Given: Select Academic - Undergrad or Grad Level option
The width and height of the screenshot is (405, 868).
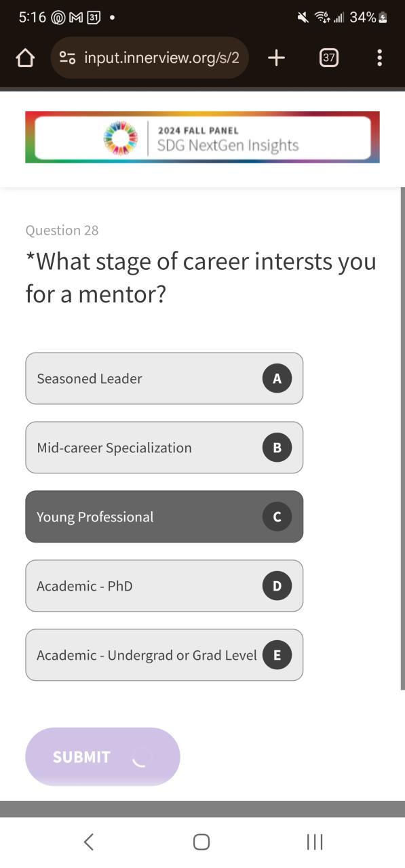Looking at the screenshot, I should click(x=164, y=655).
